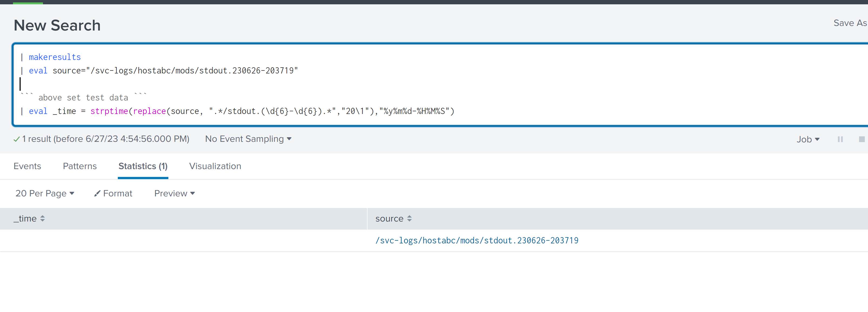The height and width of the screenshot is (312, 868).
Task: Click the New Search title
Action: pyautogui.click(x=57, y=25)
